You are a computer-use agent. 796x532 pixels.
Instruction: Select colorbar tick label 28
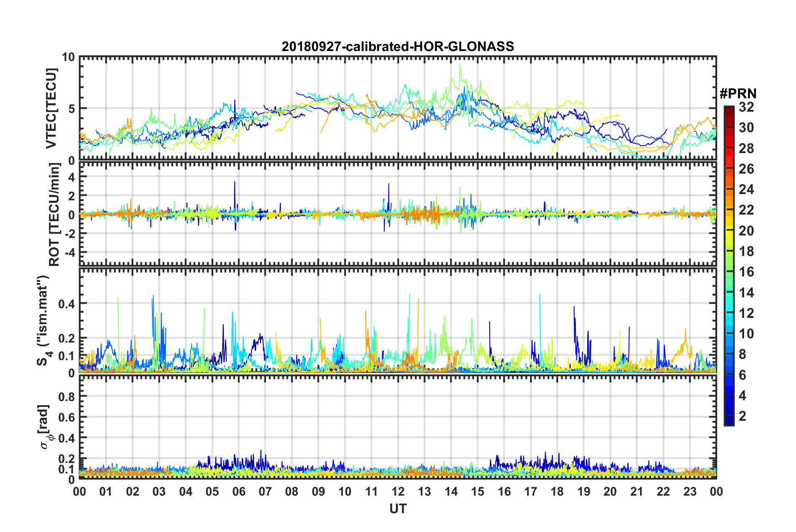click(746, 148)
